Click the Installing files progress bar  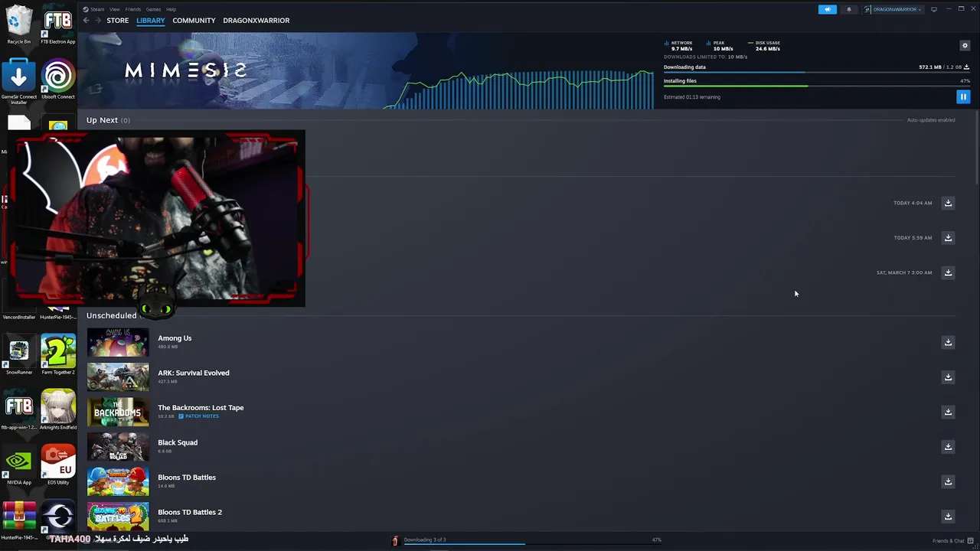click(817, 86)
